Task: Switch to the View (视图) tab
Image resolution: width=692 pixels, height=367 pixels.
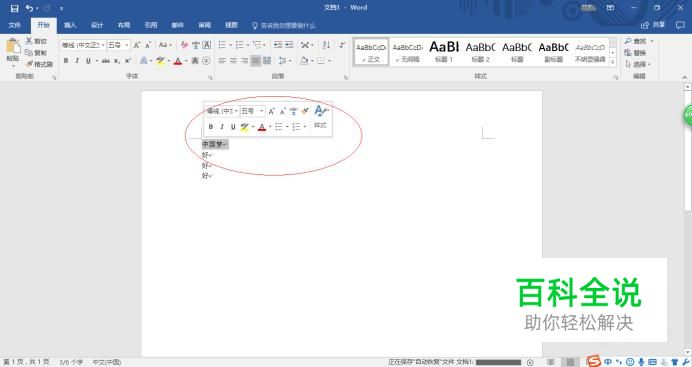Action: [231, 25]
